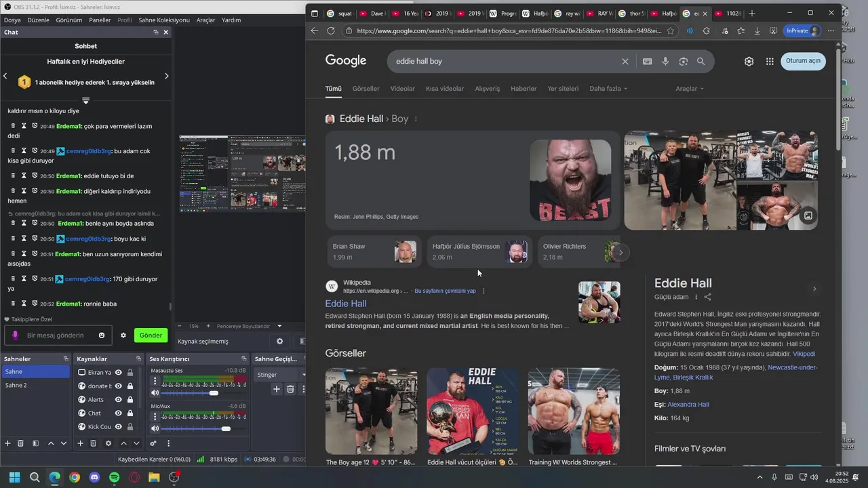Close the Chat dock panel
The height and width of the screenshot is (488, 868).
(166, 32)
